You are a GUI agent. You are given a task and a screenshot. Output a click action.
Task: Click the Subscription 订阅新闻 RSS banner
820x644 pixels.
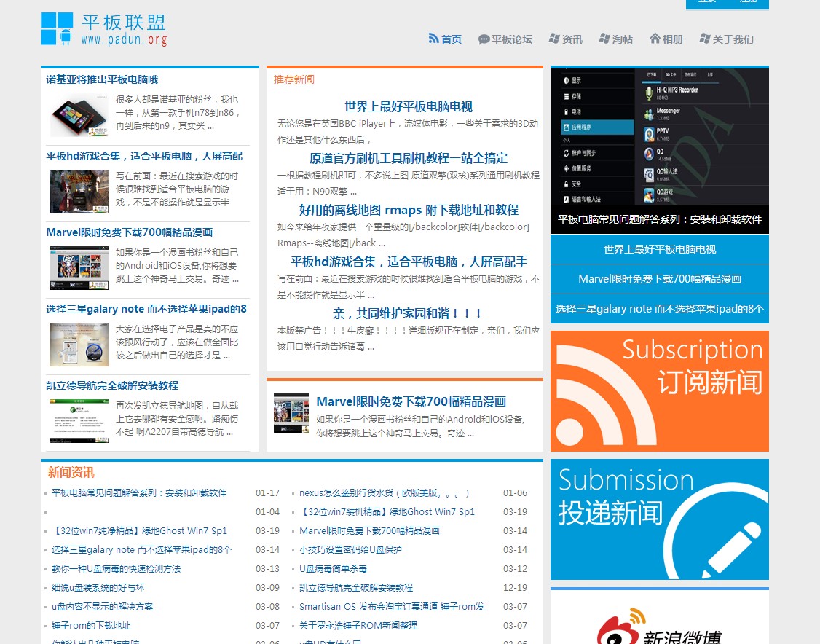[x=659, y=391]
